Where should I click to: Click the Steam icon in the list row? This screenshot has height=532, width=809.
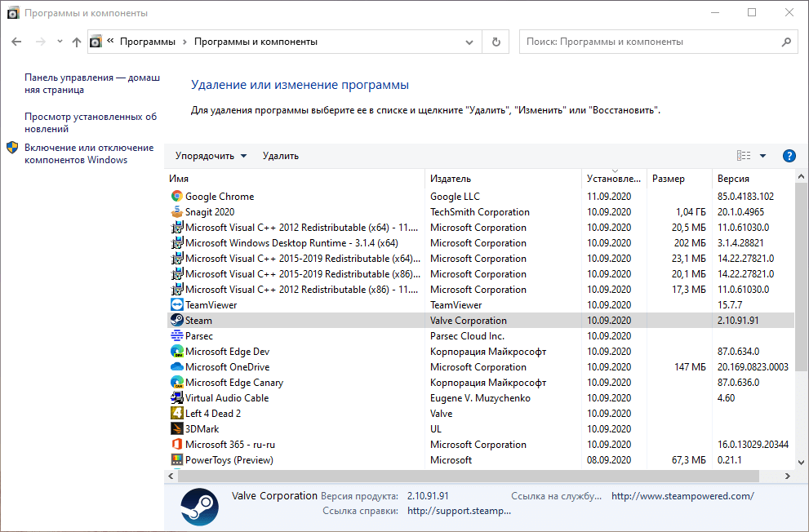[177, 320]
